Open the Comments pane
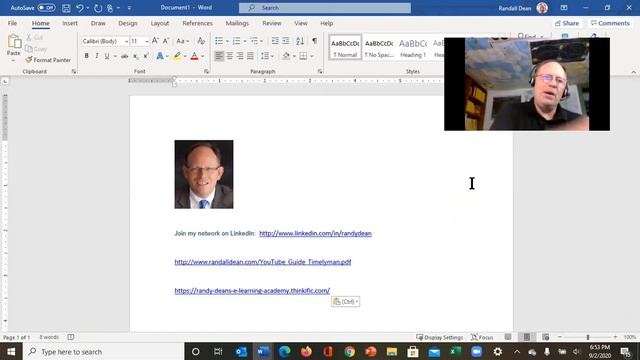640x360 pixels. click(x=610, y=23)
